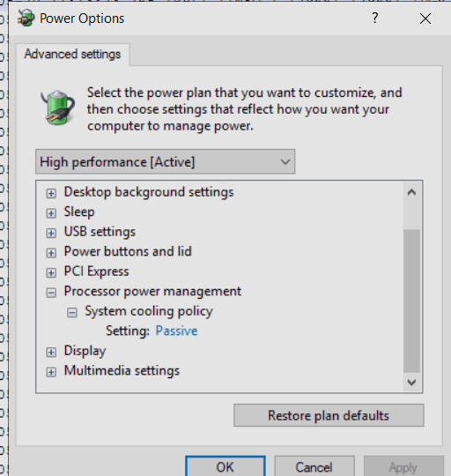Expand the Sleep tree node
The image size is (451, 476).
tap(51, 213)
